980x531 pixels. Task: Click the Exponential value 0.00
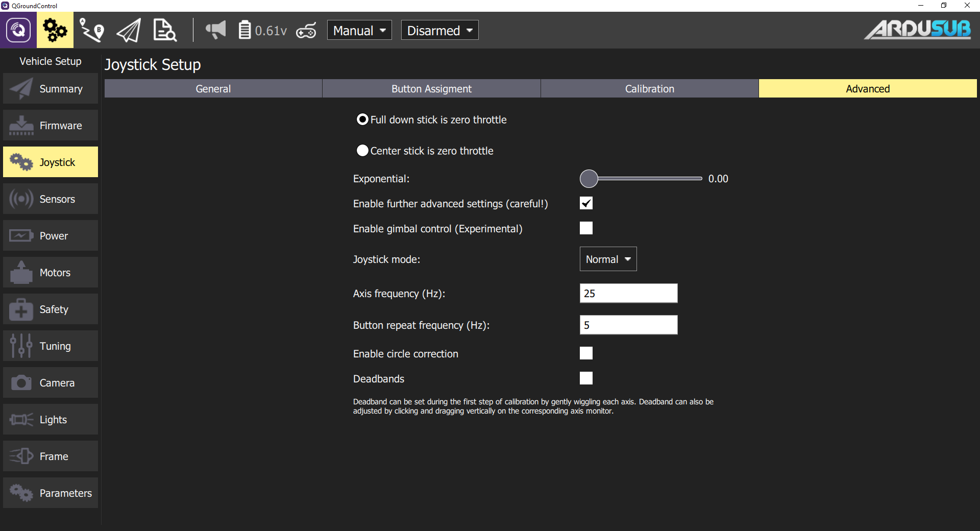tap(718, 179)
